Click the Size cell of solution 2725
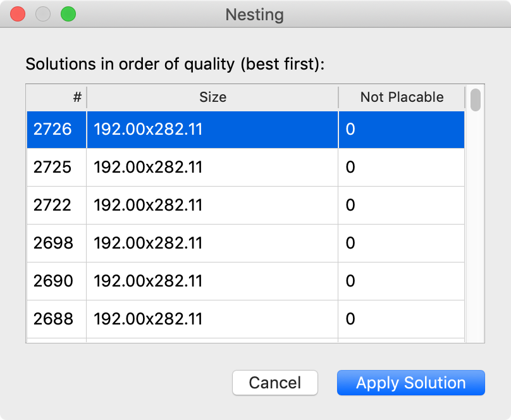Image resolution: width=511 pixels, height=420 pixels. pos(212,168)
